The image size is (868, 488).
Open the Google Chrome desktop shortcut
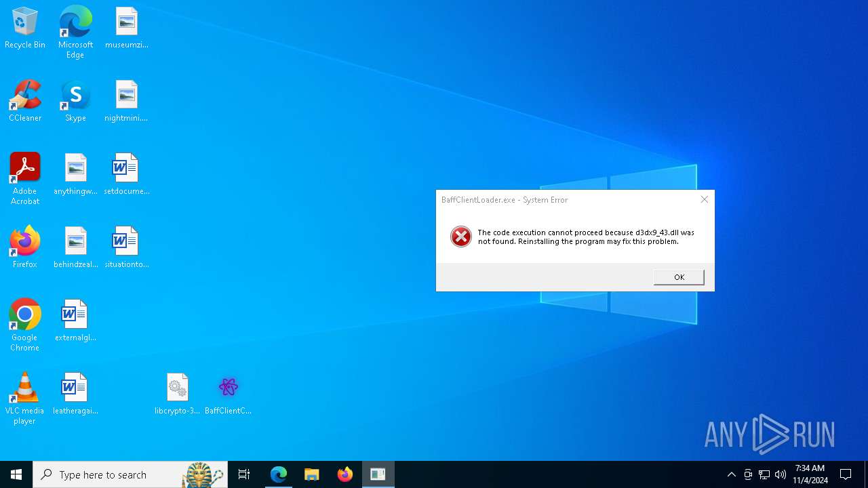tap(25, 325)
